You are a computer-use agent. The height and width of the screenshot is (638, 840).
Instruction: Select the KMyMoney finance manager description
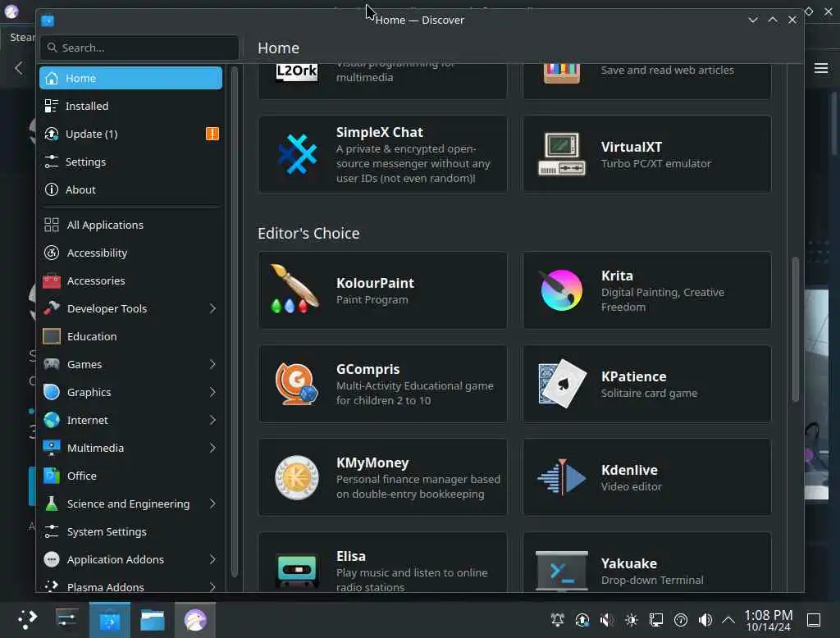[418, 486]
